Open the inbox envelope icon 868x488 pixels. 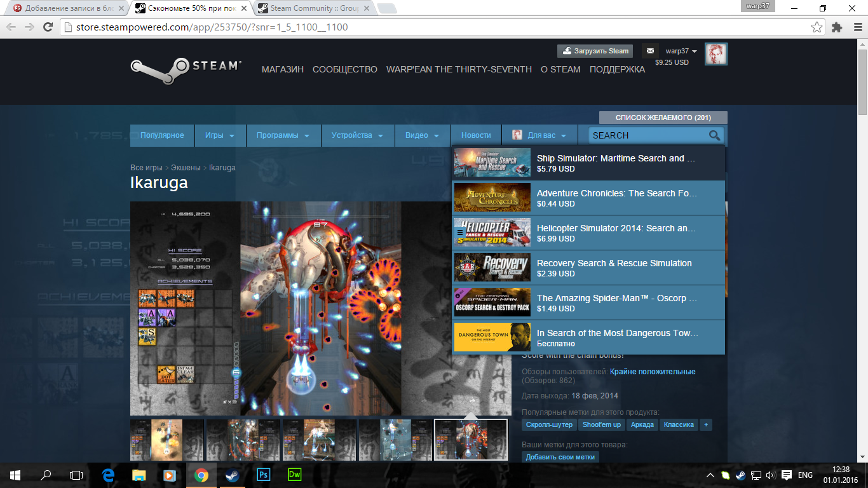tap(650, 51)
